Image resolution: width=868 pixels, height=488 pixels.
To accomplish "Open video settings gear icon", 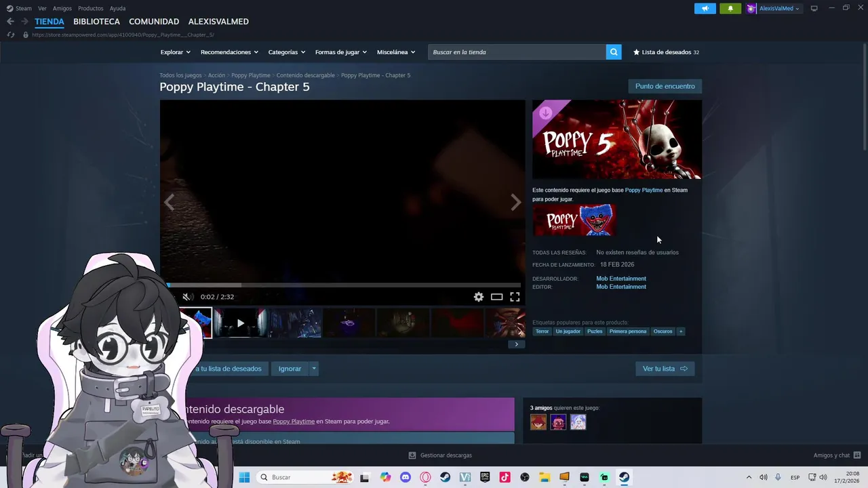I will point(479,297).
